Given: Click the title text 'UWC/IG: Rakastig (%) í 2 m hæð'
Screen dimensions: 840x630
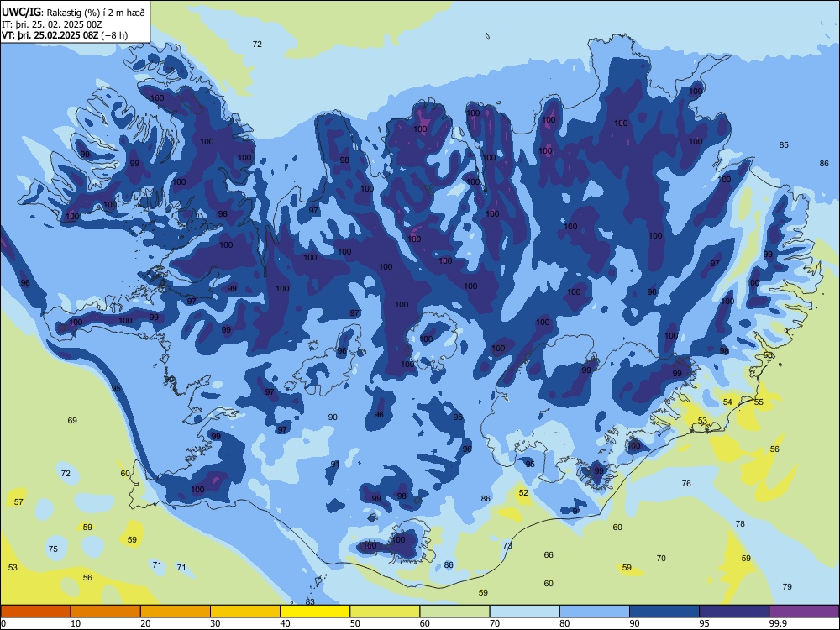Looking at the screenshot, I should coord(73,11).
